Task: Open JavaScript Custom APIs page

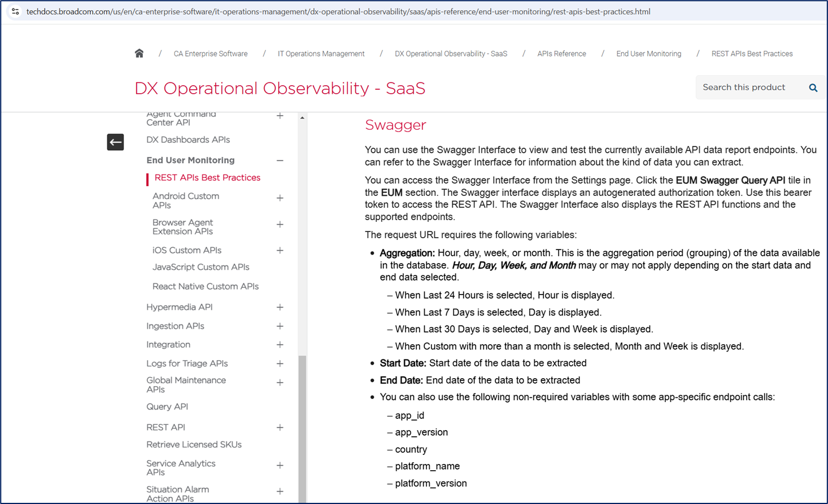Action: click(201, 268)
